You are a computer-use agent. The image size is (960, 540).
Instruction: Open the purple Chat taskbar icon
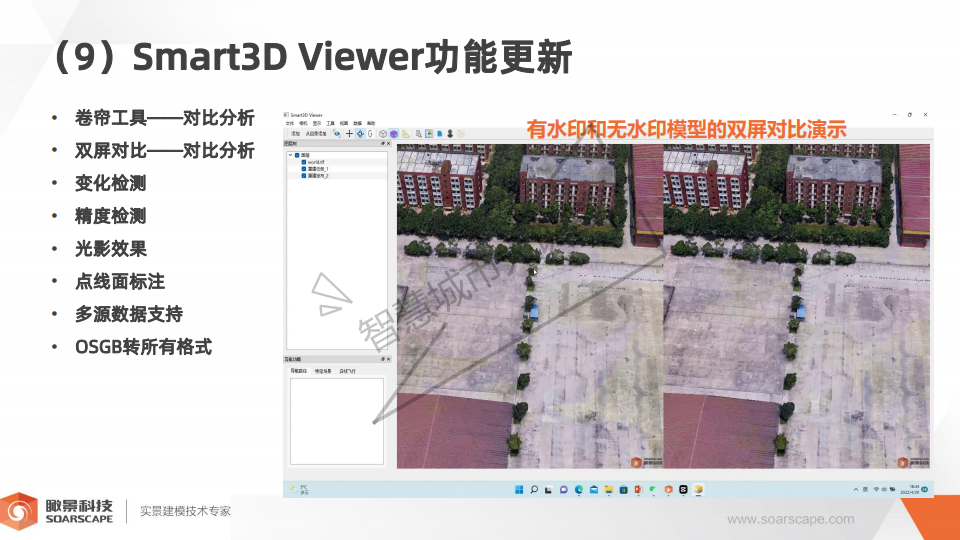pos(564,489)
